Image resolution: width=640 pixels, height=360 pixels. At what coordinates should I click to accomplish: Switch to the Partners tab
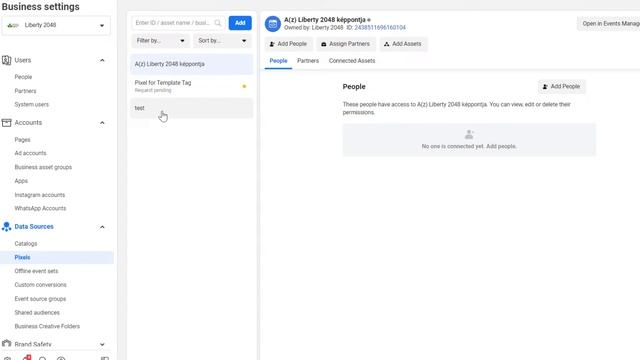tap(308, 61)
